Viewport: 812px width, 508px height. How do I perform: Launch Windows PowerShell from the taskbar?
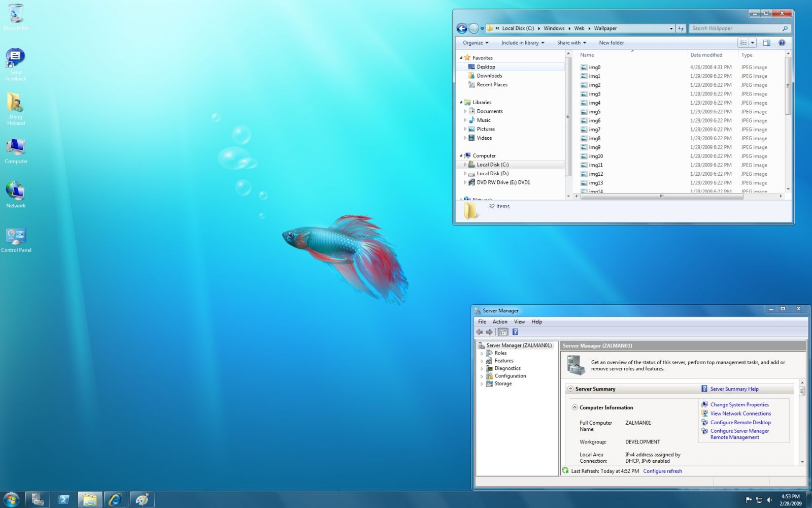(64, 499)
